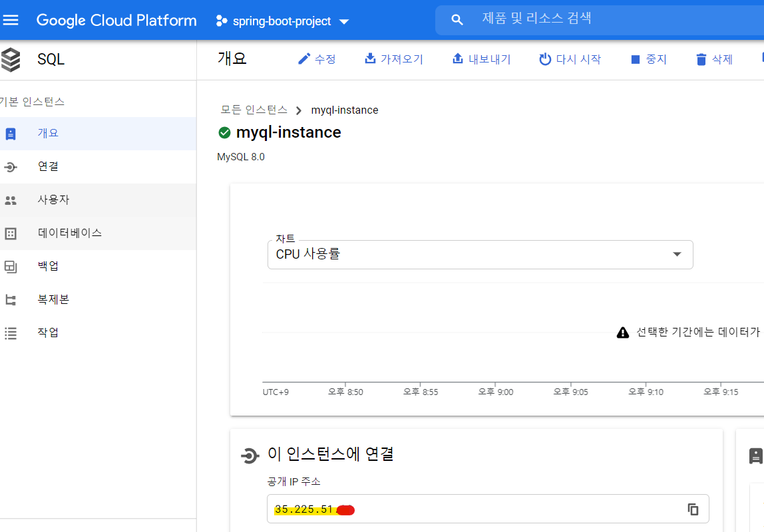The image size is (764, 532).
Task: Click the adjacent card's instance icon
Action: [756, 456]
